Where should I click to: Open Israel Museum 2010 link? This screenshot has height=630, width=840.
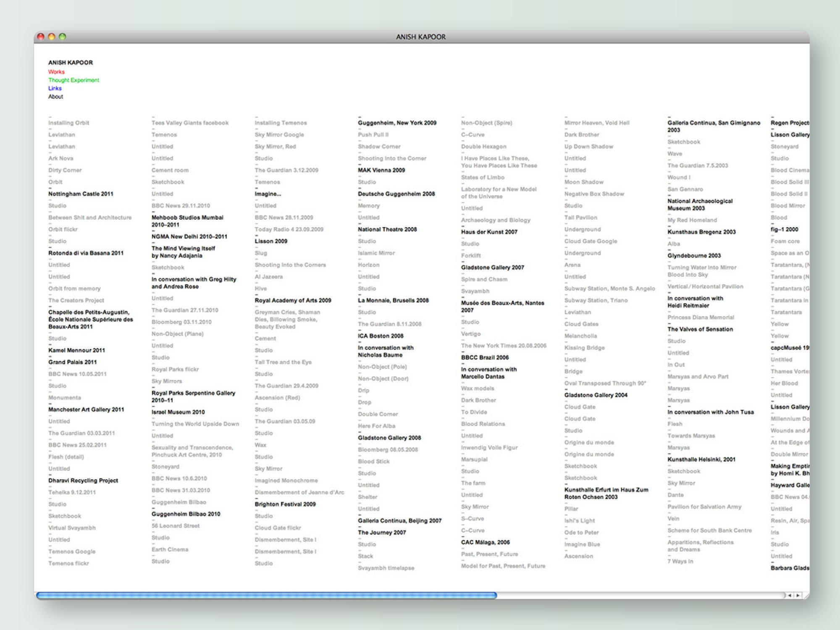coord(178,412)
